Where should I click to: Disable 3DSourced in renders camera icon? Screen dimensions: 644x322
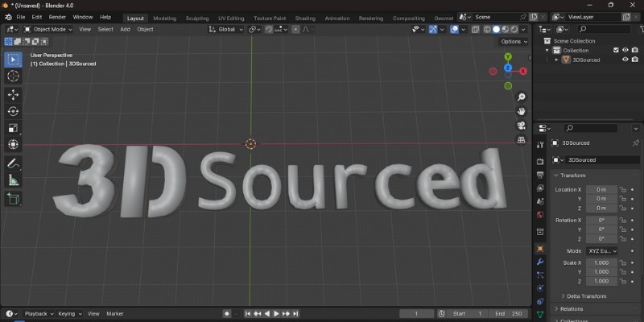click(x=635, y=60)
